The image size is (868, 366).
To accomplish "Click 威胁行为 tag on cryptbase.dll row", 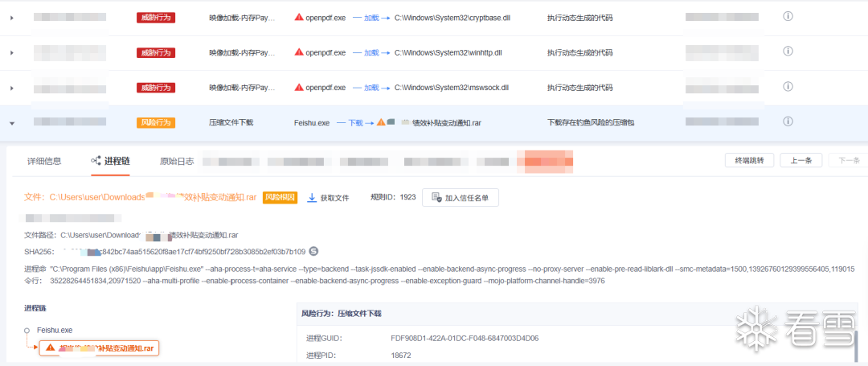I will click(x=156, y=18).
